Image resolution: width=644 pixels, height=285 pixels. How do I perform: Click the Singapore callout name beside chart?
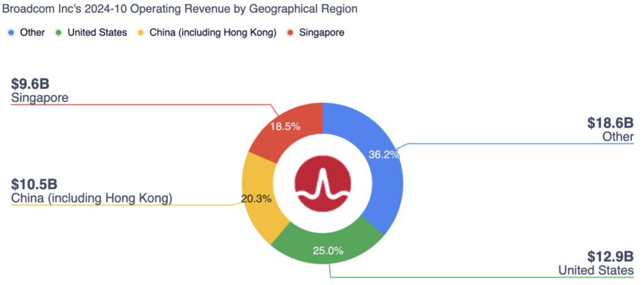pos(40,98)
